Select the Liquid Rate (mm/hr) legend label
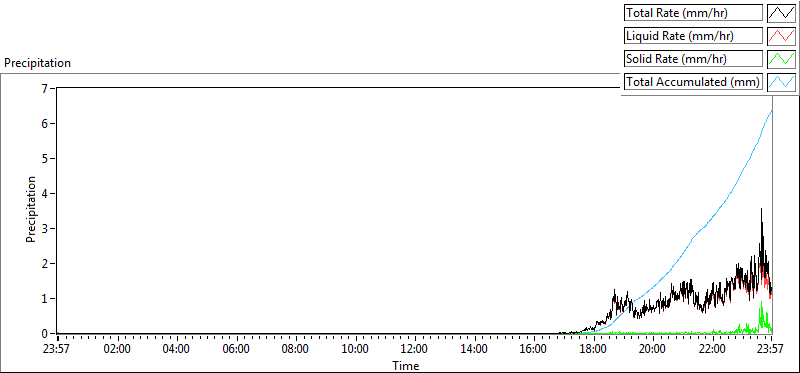The width and height of the screenshot is (800, 373). [693, 36]
